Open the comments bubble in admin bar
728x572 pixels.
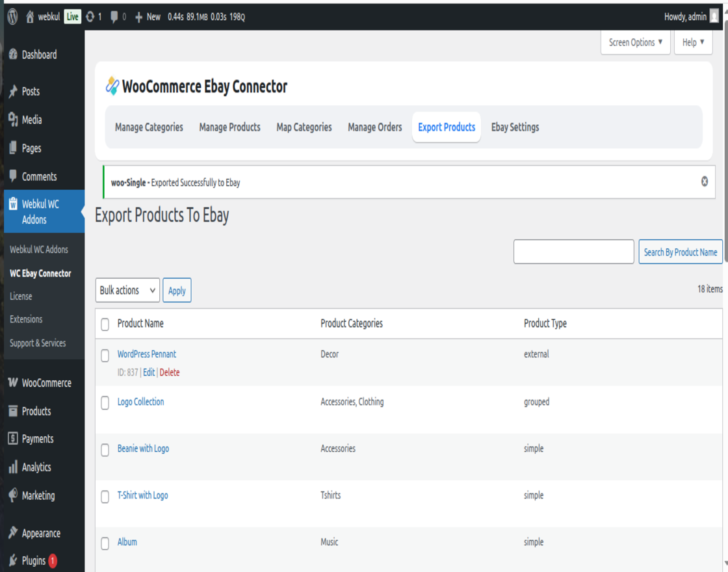coord(114,17)
